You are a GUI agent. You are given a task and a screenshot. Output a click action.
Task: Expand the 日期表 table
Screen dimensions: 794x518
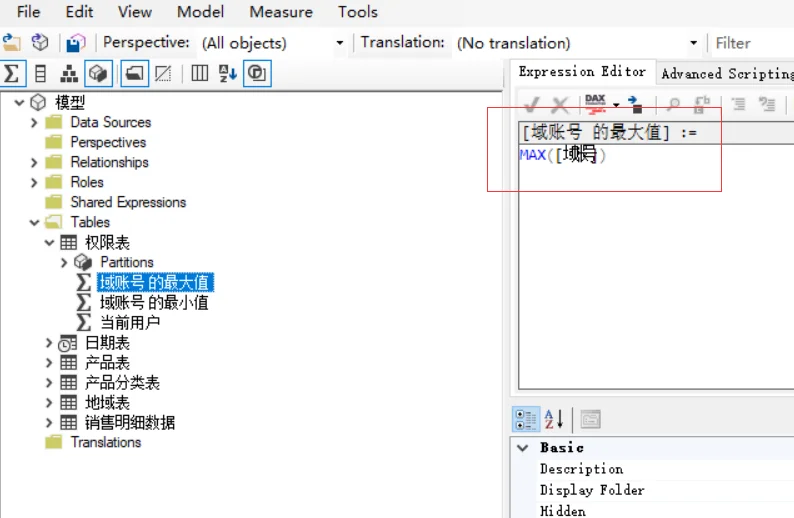coord(49,343)
